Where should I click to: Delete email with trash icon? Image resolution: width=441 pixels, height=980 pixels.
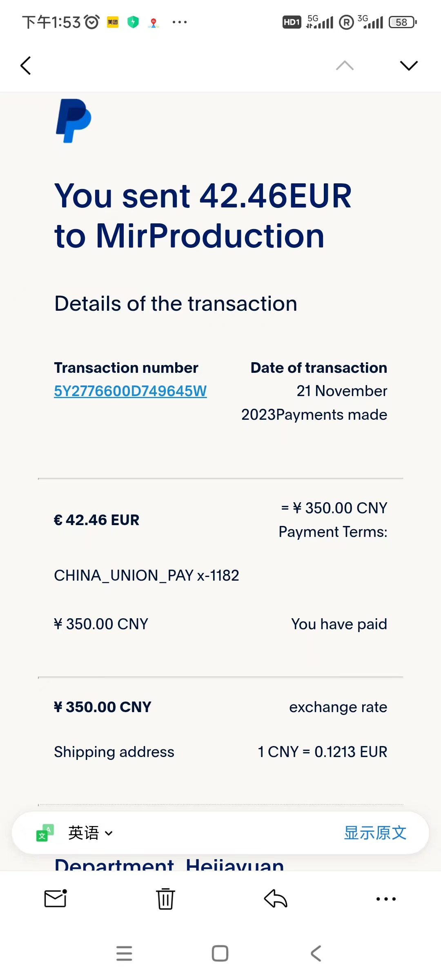(x=165, y=898)
